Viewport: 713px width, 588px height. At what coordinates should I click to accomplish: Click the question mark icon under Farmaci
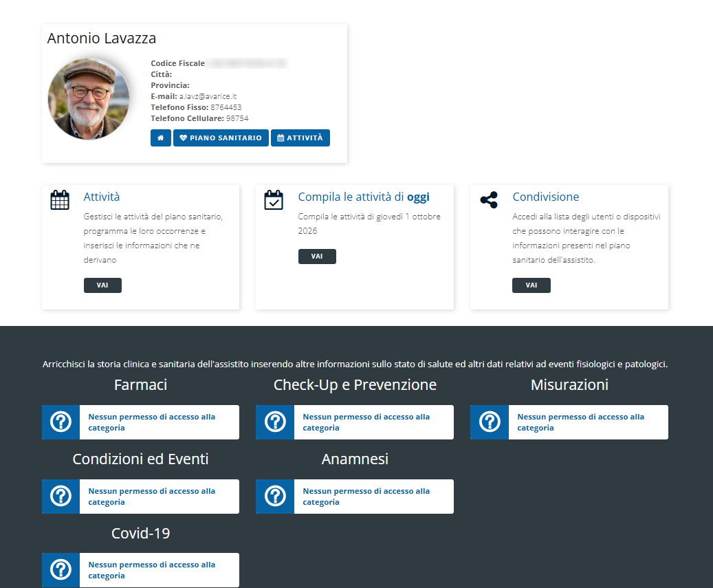(61, 422)
